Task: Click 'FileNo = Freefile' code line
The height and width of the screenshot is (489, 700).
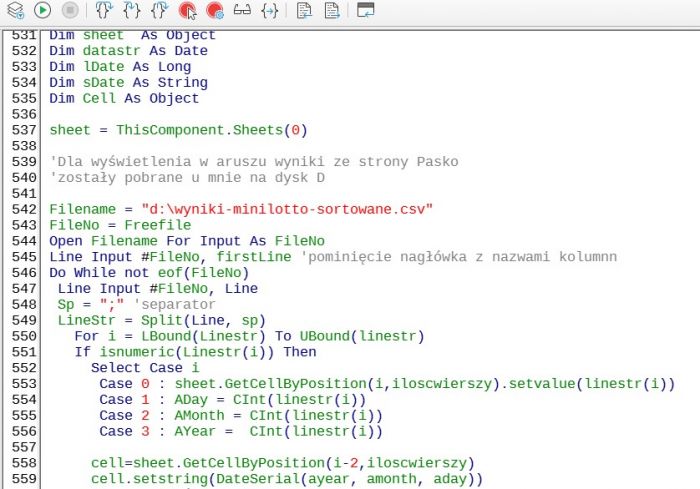Action: tap(120, 225)
